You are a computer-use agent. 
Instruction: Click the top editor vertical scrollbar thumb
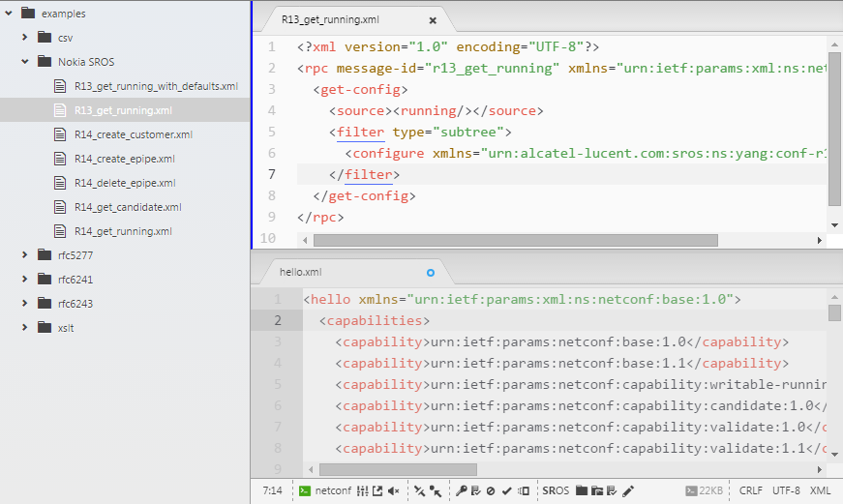(x=834, y=129)
